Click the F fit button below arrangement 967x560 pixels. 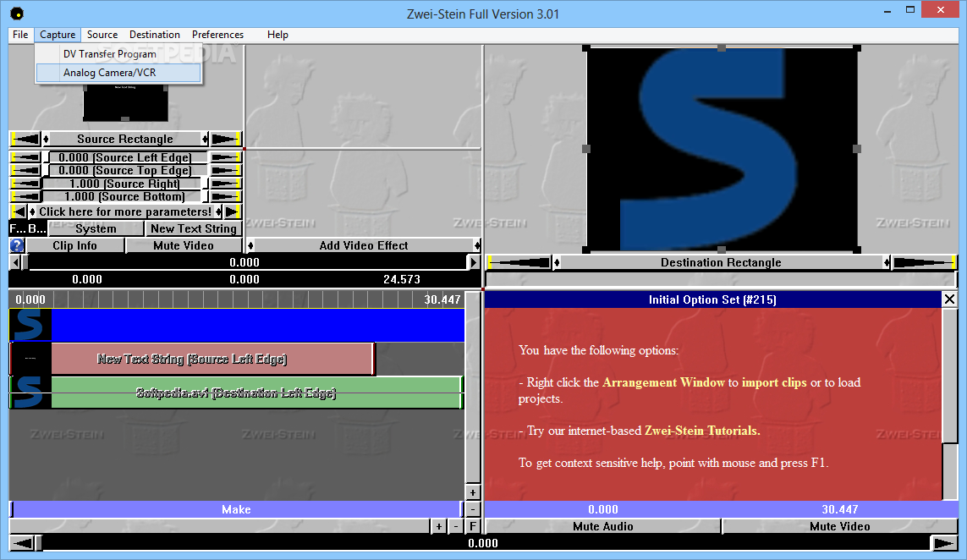(x=472, y=526)
